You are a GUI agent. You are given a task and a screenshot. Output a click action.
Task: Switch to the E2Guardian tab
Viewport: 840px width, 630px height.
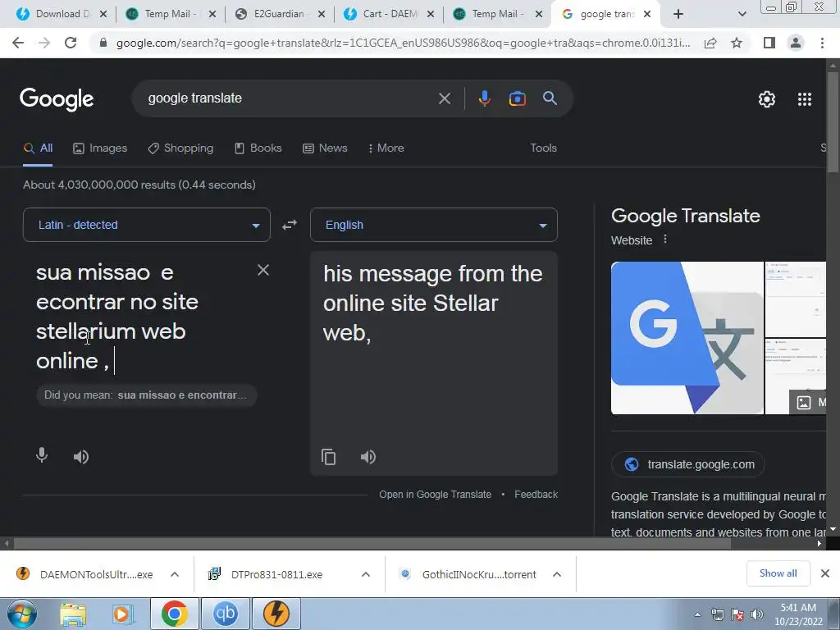click(280, 14)
